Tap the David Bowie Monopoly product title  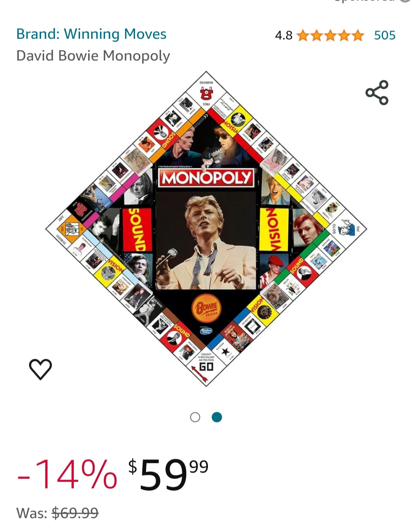click(x=93, y=56)
